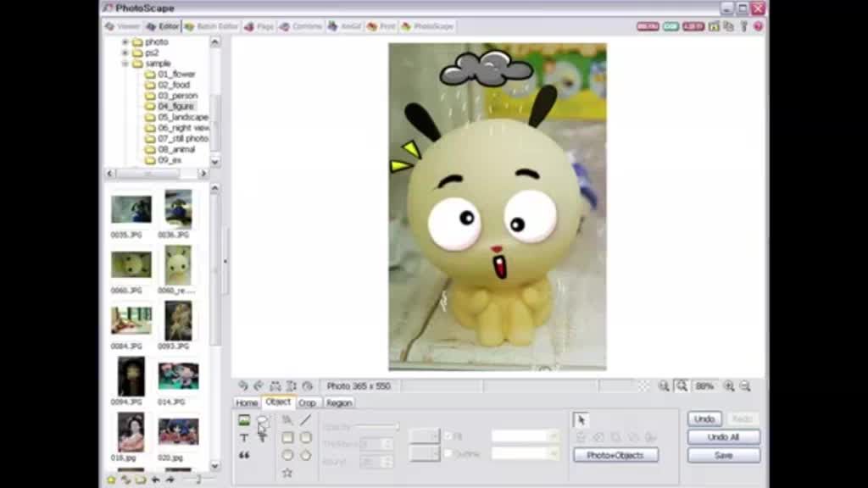Switch to the Crop tab
868x488 pixels.
click(307, 403)
